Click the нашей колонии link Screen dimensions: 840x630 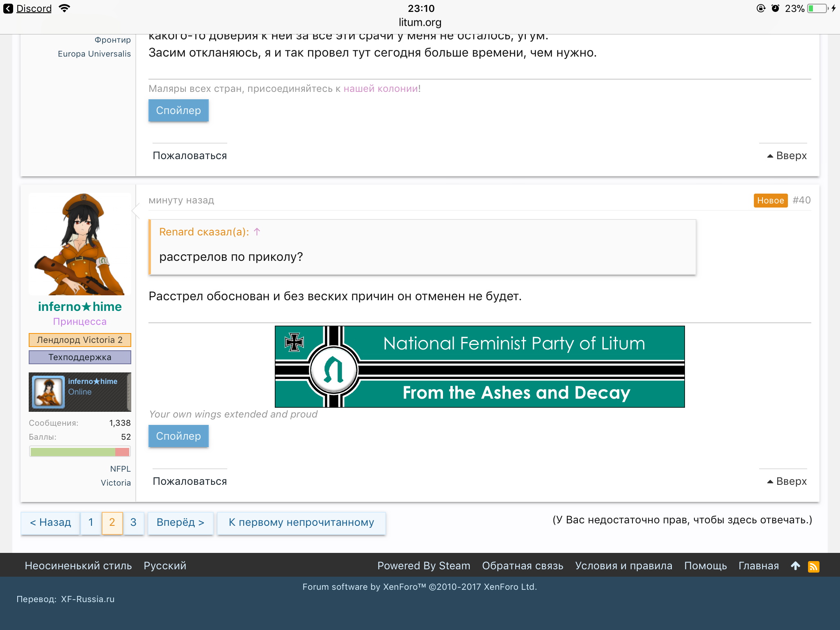coord(381,89)
